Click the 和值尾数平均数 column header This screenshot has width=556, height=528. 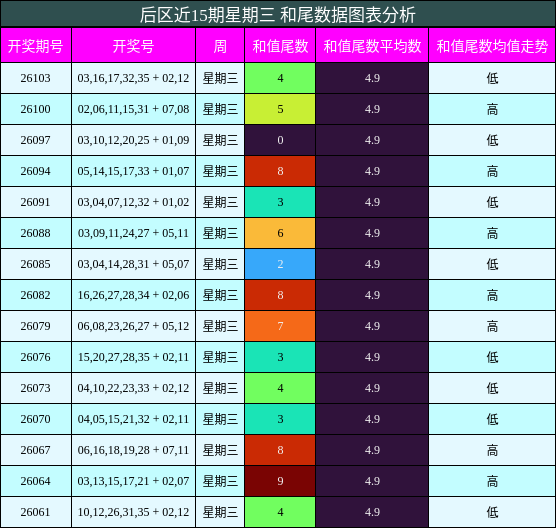coord(372,46)
